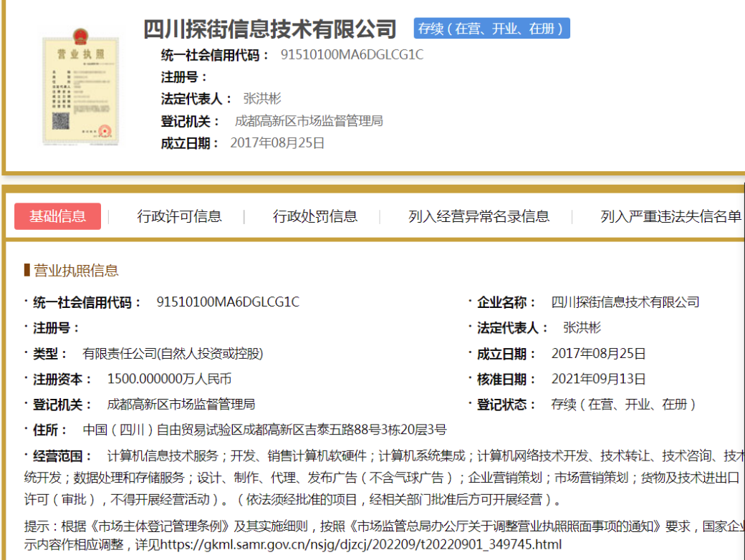The width and height of the screenshot is (745, 560).
Task: Click the company title 四川探街信息技术有限公司
Action: tap(270, 29)
